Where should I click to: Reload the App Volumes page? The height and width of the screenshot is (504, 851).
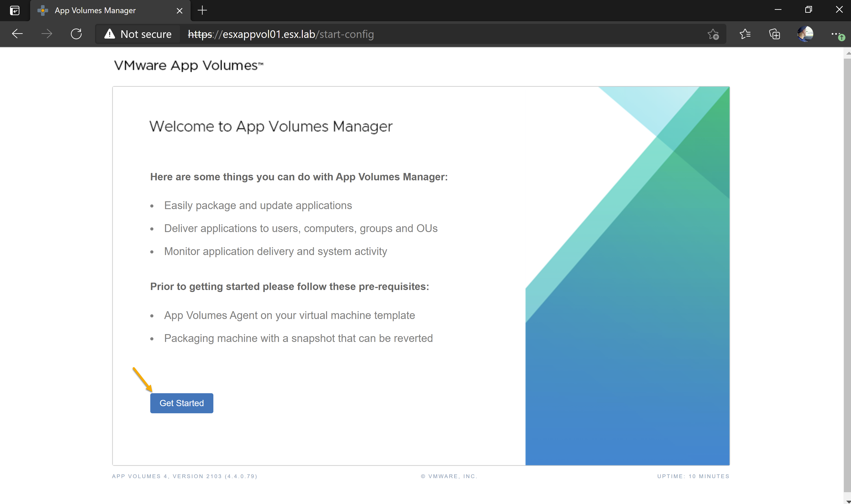(76, 34)
